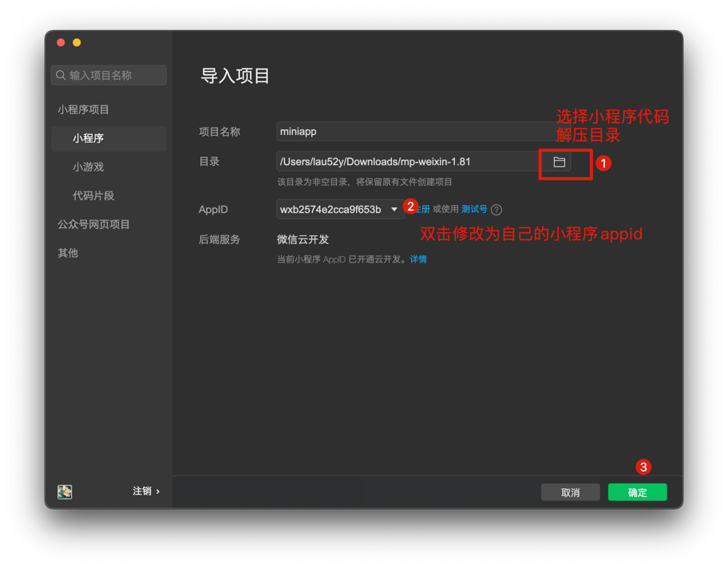Click the 取消 button
Viewport: 728px width, 568px height.
click(570, 492)
